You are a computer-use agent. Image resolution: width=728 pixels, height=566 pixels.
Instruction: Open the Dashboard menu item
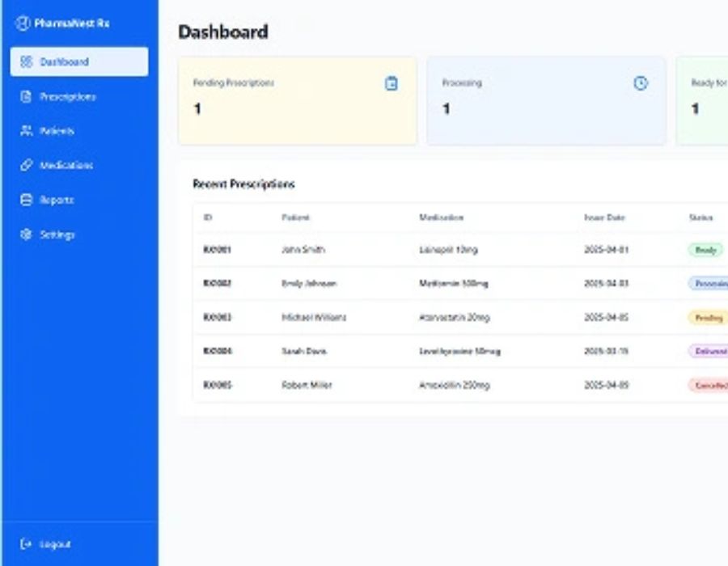coord(79,61)
